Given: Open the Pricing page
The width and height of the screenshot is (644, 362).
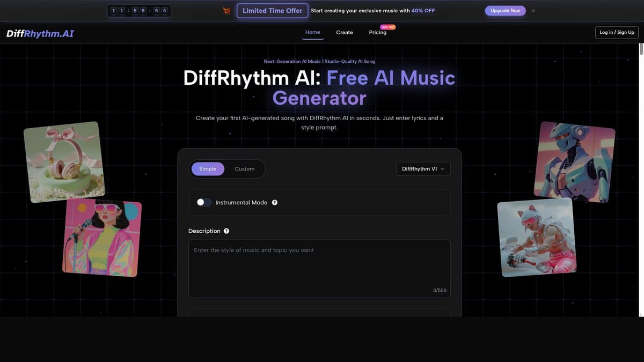Looking at the screenshot, I should 378,33.
